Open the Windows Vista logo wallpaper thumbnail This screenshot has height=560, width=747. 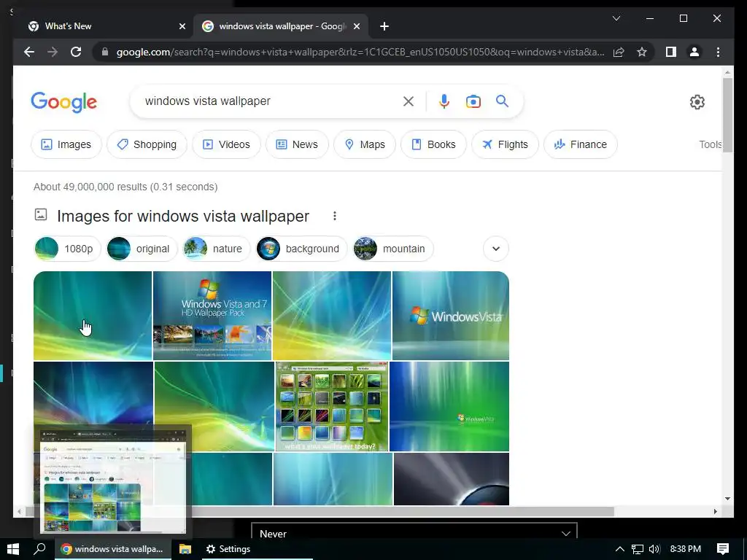tap(451, 315)
